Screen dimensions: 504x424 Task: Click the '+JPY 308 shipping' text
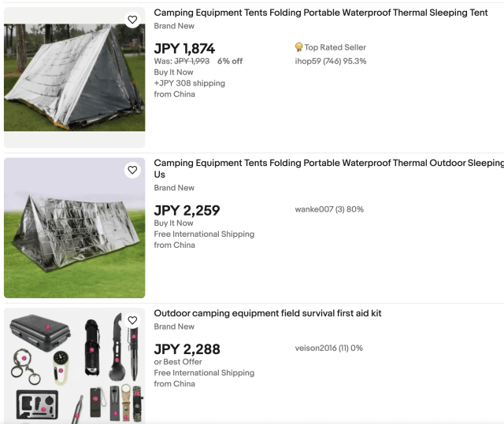[x=189, y=83]
